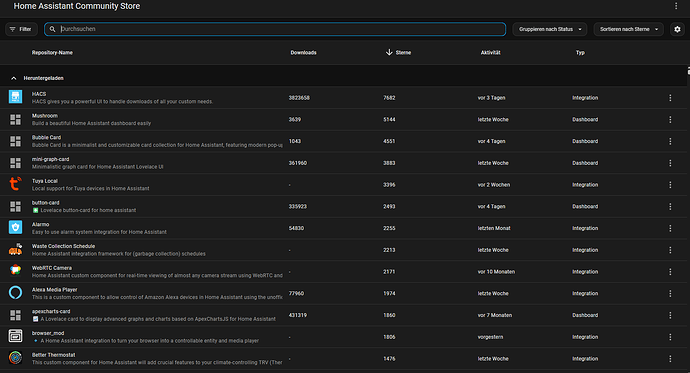This screenshot has height=373, width=690.
Task: Open the top-right overflow menu
Action: [x=676, y=6]
